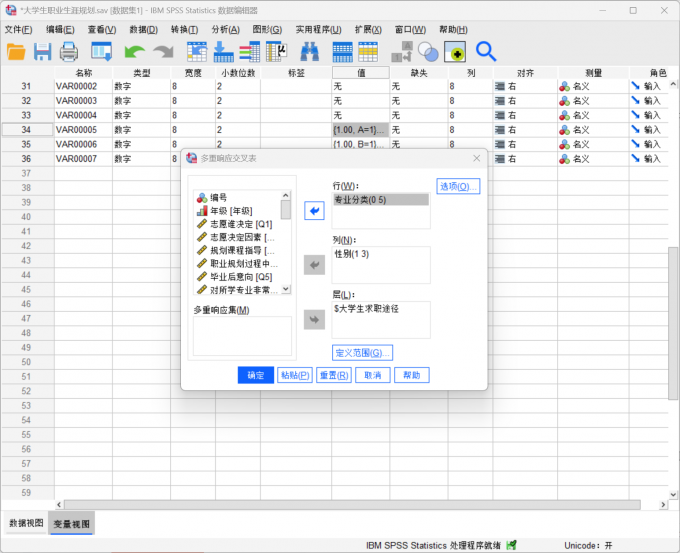The height and width of the screenshot is (553, 680).
Task: Open the recall recent dialogs icon
Action: click(101, 52)
